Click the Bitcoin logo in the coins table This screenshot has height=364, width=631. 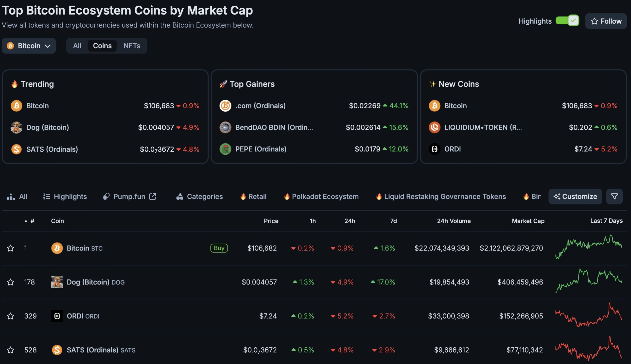57,248
